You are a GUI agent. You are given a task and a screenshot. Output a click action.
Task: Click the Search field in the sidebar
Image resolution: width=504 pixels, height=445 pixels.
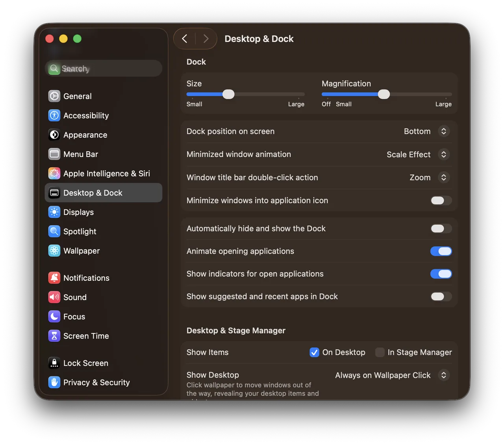(104, 69)
